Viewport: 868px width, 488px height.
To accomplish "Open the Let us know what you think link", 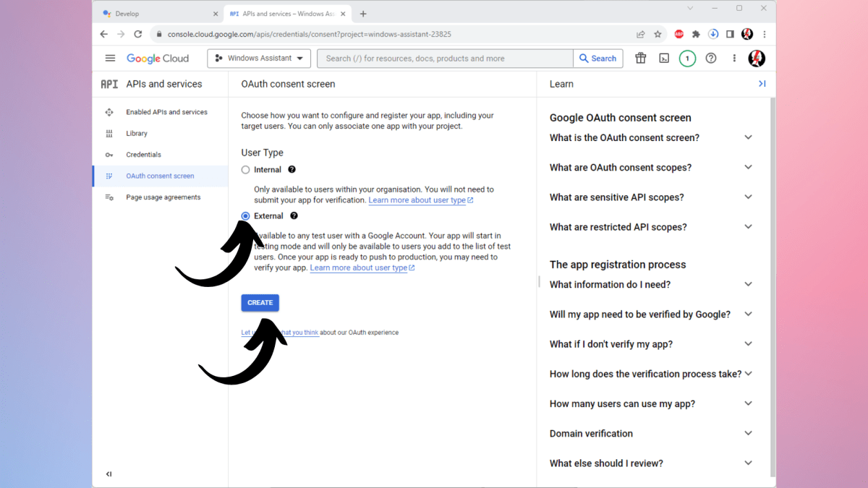I will [280, 333].
